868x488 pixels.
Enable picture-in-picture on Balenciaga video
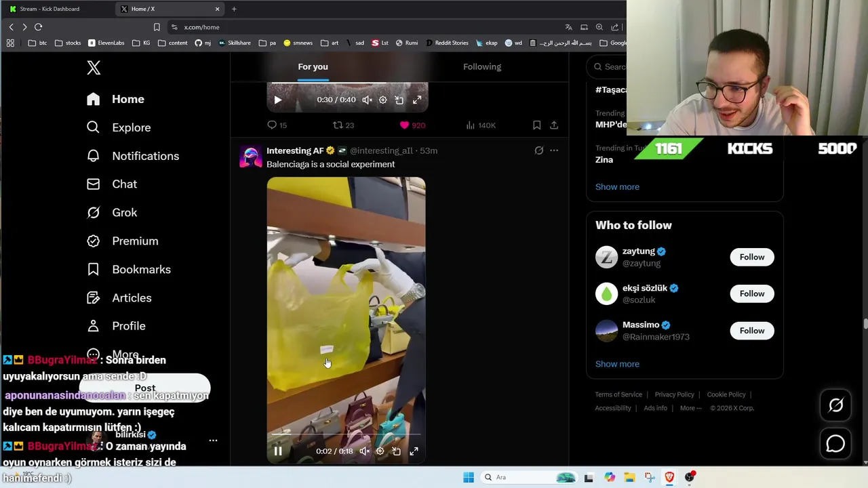(x=397, y=451)
